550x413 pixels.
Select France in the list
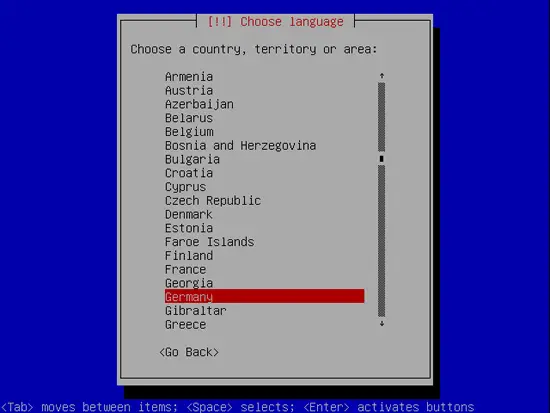pyautogui.click(x=185, y=269)
